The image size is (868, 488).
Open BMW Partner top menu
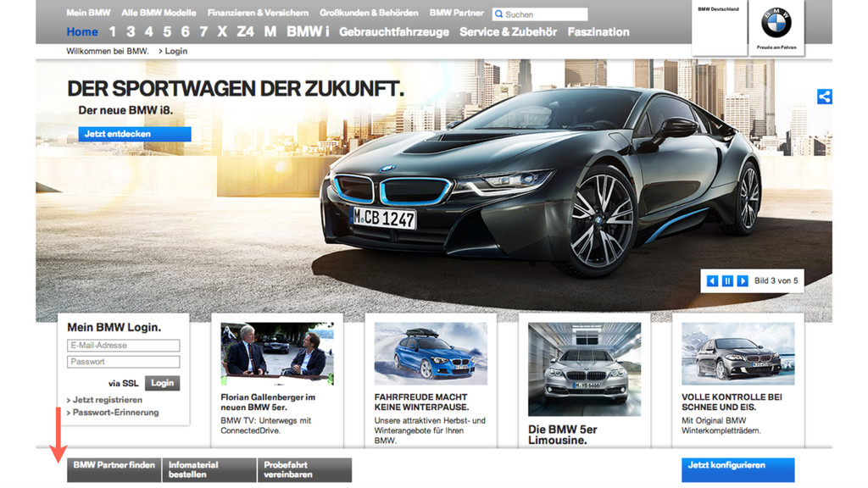point(457,12)
